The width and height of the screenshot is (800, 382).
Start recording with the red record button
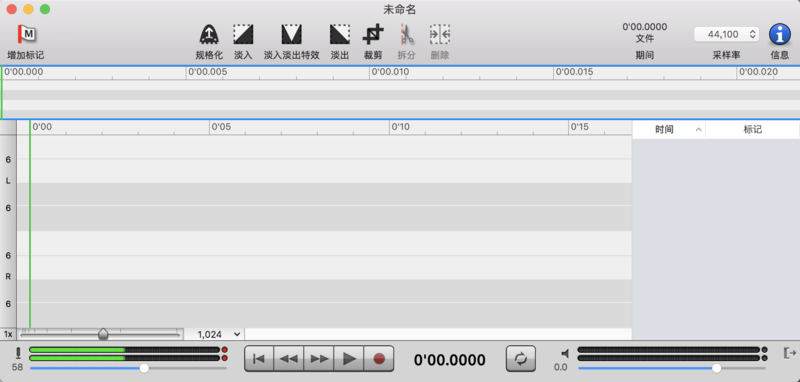click(x=379, y=359)
